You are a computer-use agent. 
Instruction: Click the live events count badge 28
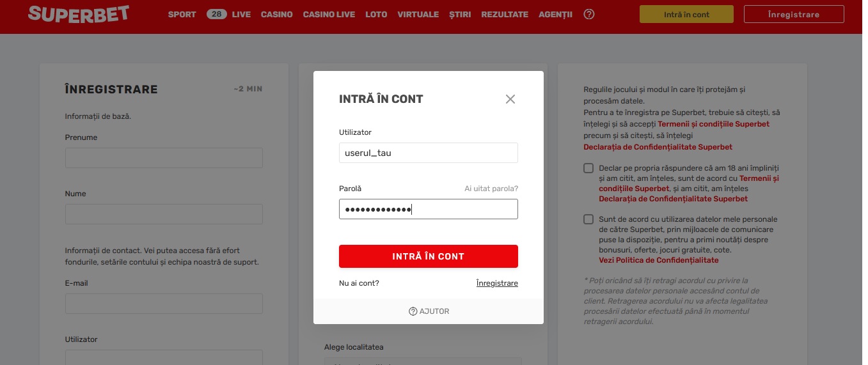coord(217,14)
